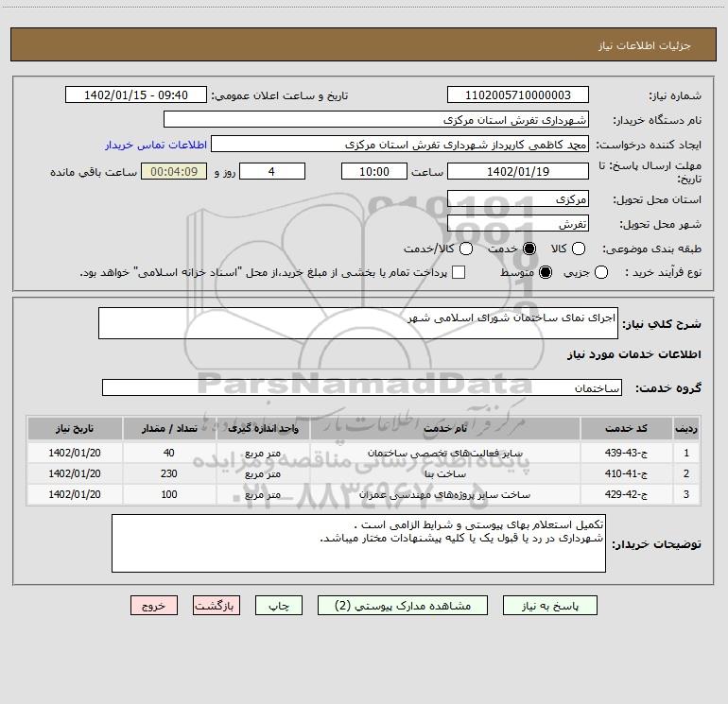Screen dimensions: 728x704
Task: Click the متر مربع unit in row 2
Action: [x=263, y=473]
